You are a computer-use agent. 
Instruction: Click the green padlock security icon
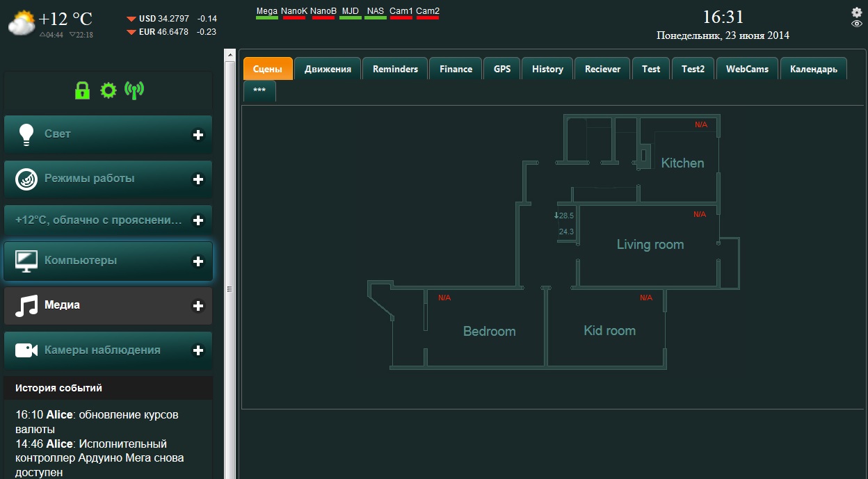(x=83, y=90)
